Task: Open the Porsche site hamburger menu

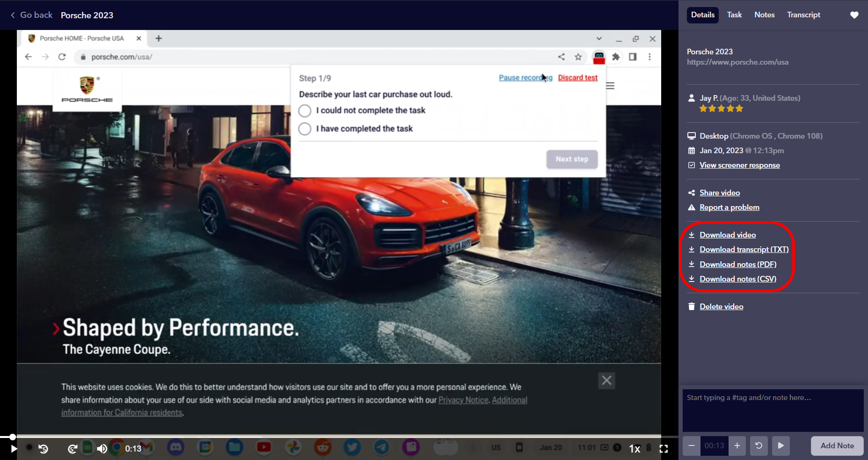Action: pos(610,86)
